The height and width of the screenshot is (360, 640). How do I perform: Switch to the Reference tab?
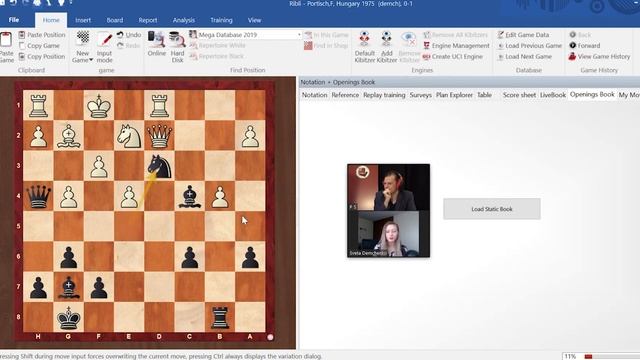pyautogui.click(x=345, y=95)
